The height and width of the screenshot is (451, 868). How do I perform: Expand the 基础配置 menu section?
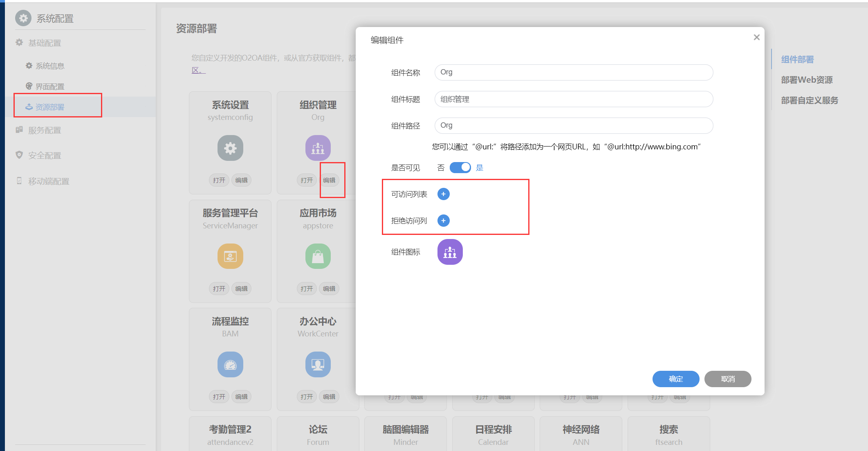click(45, 43)
